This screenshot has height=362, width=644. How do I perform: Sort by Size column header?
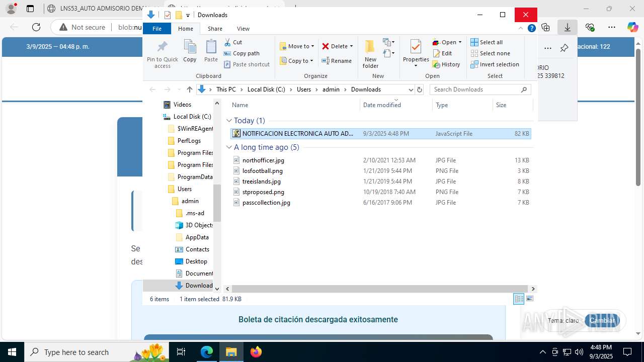(512, 105)
